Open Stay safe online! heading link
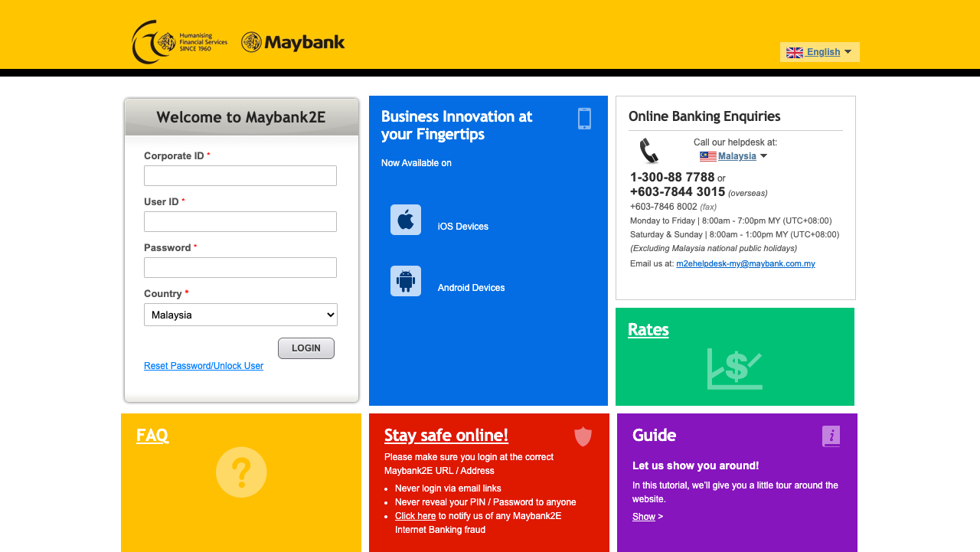Image resolution: width=980 pixels, height=552 pixels. coord(446,435)
